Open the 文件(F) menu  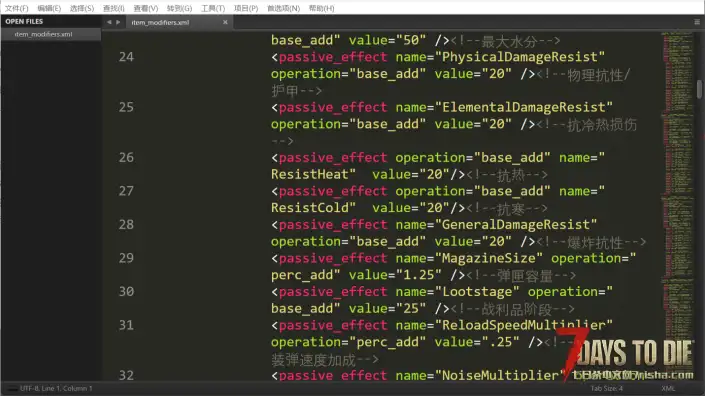click(x=17, y=8)
